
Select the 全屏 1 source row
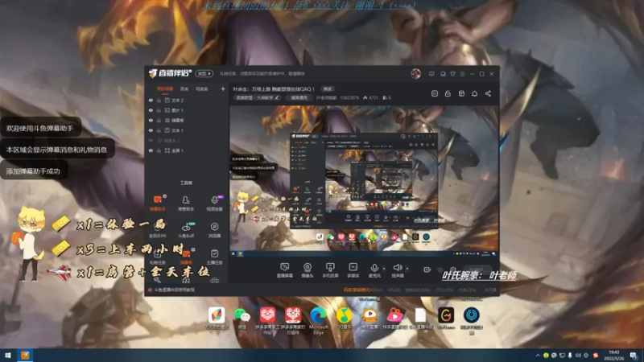(x=187, y=150)
